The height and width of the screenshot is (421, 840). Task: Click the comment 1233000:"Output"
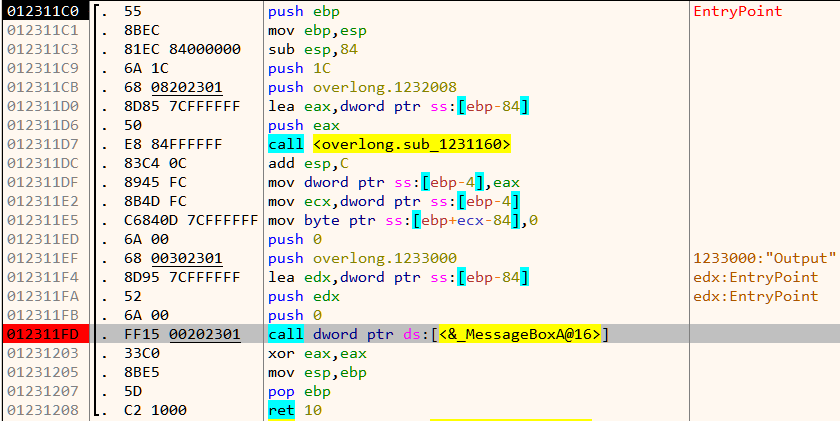click(764, 258)
